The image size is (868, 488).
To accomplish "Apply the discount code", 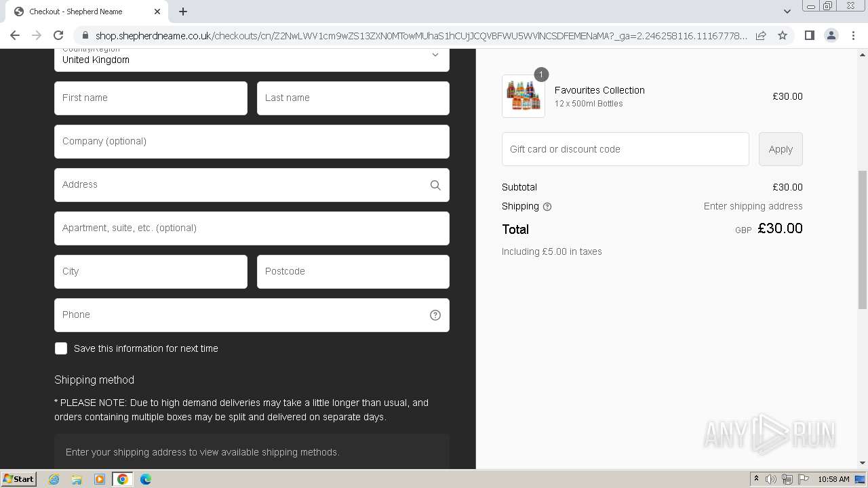I will click(x=781, y=149).
